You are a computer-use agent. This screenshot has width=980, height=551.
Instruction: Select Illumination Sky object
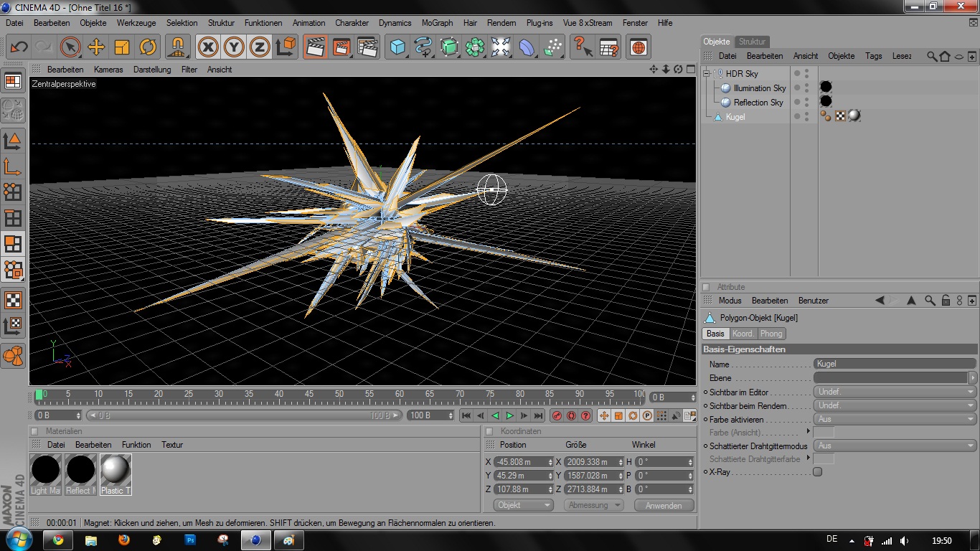(760, 88)
